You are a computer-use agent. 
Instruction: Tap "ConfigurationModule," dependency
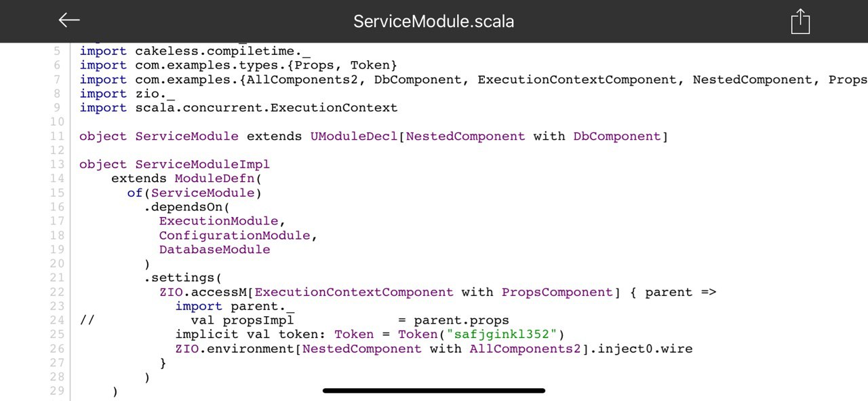239,235
